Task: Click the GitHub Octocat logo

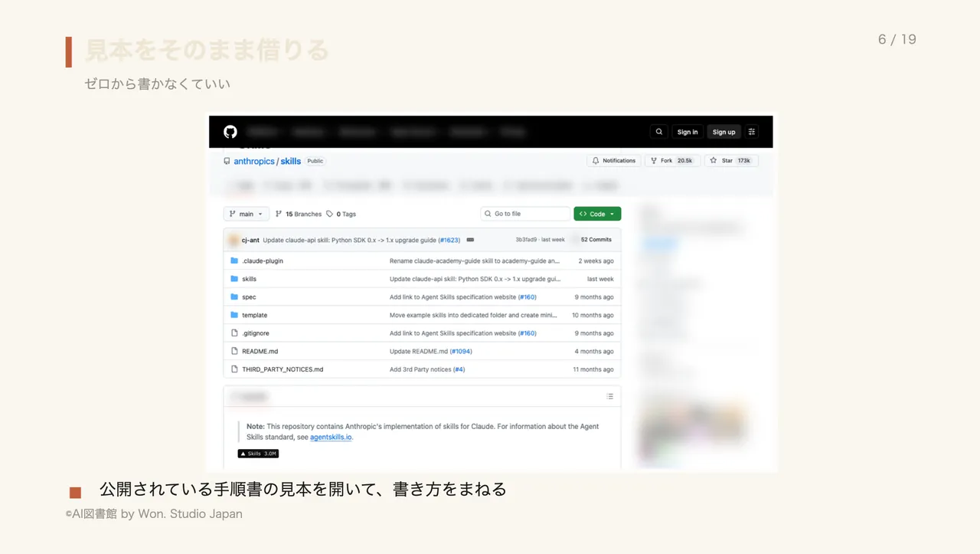Action: point(230,132)
